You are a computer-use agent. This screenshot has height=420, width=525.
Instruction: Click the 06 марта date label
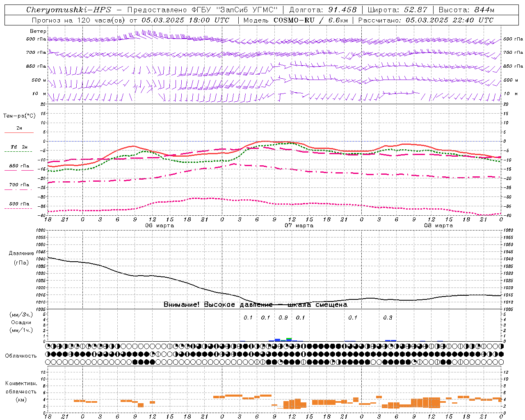160,226
